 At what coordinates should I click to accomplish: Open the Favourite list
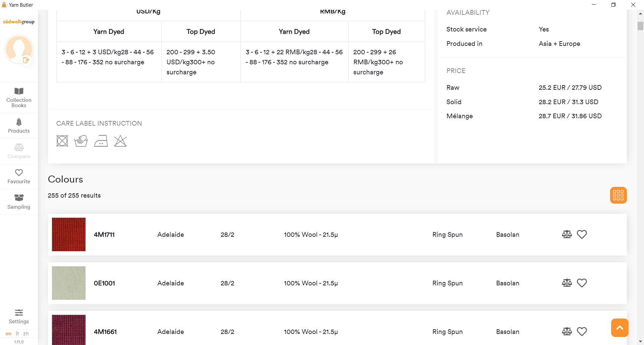[19, 177]
